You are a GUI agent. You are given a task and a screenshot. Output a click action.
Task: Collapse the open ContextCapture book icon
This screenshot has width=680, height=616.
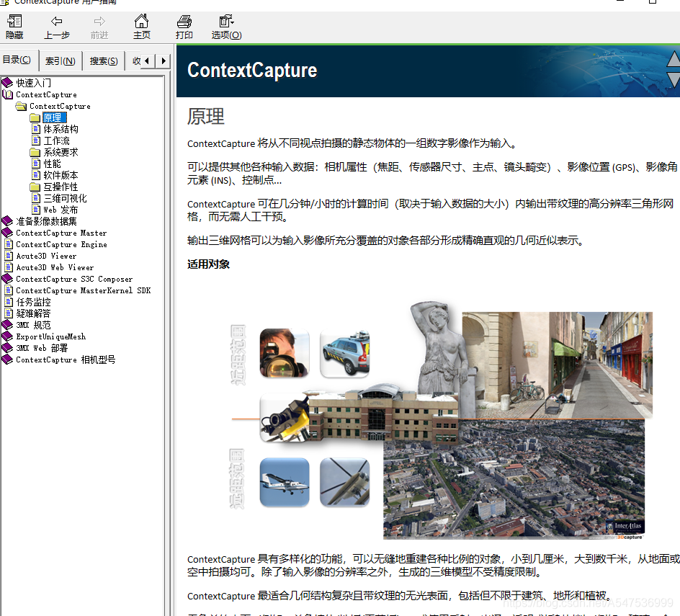[7, 94]
